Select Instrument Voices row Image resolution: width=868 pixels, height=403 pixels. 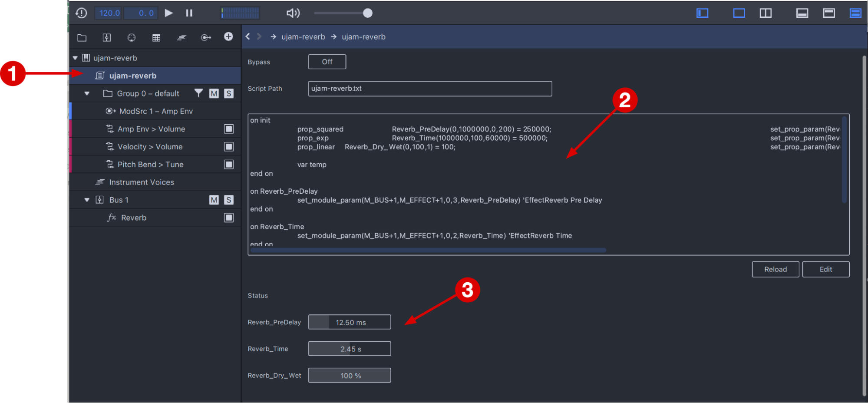155,182
